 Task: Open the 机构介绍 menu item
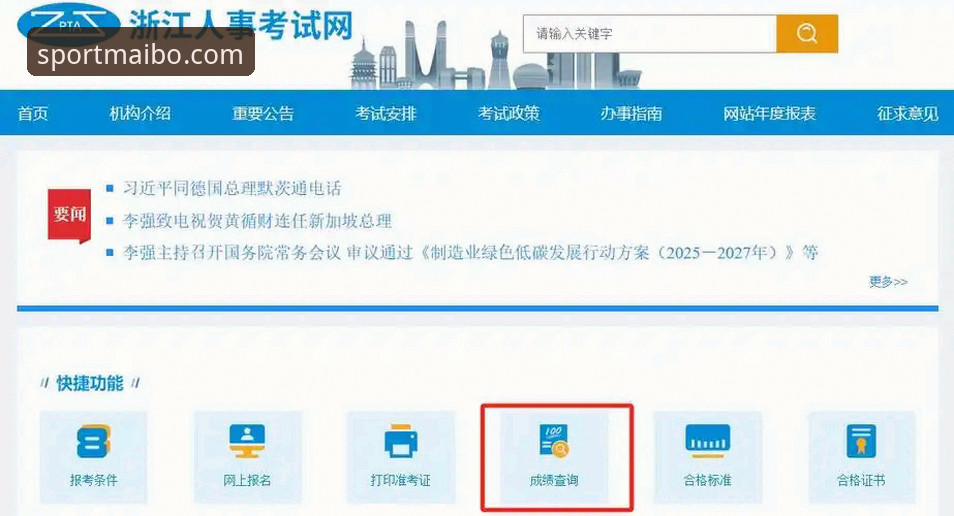140,113
